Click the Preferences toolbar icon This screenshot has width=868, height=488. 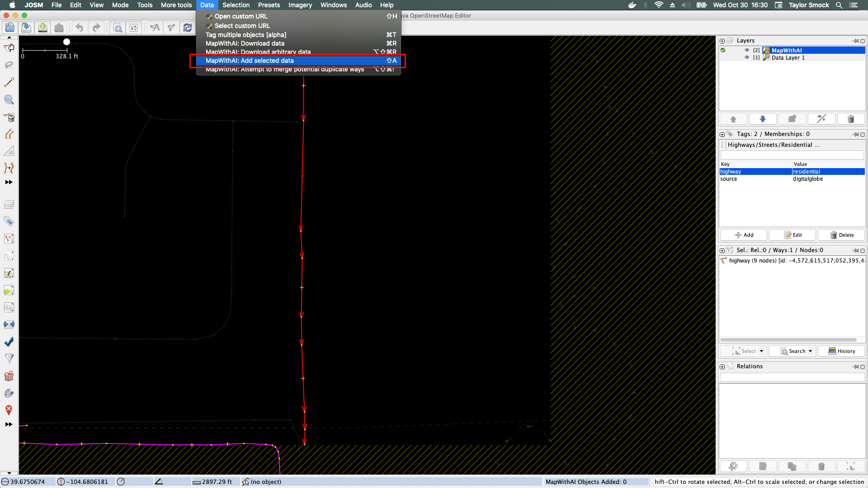(x=134, y=28)
